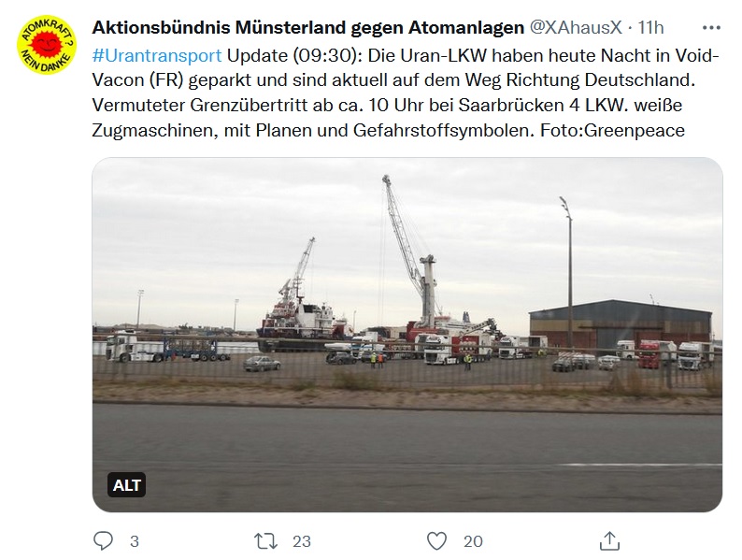Image resolution: width=742 pixels, height=560 pixels.
Task: Retweet using the arrows icon
Action: point(265,540)
